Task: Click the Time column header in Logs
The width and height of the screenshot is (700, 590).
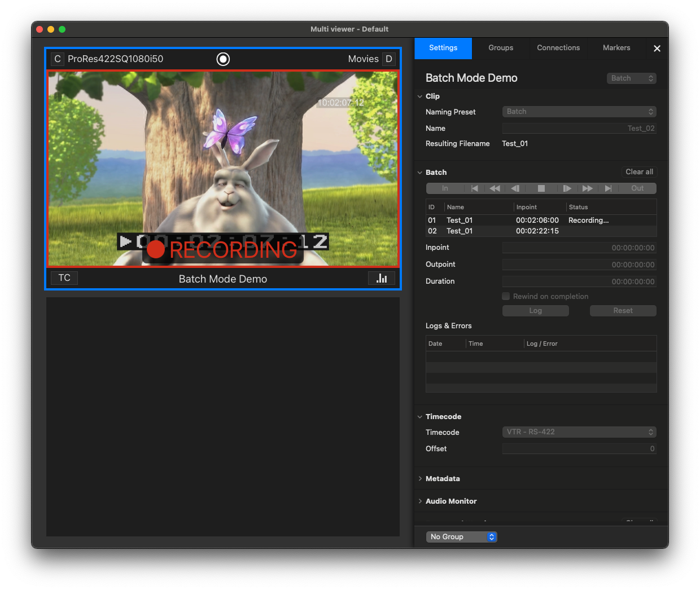Action: [495, 344]
